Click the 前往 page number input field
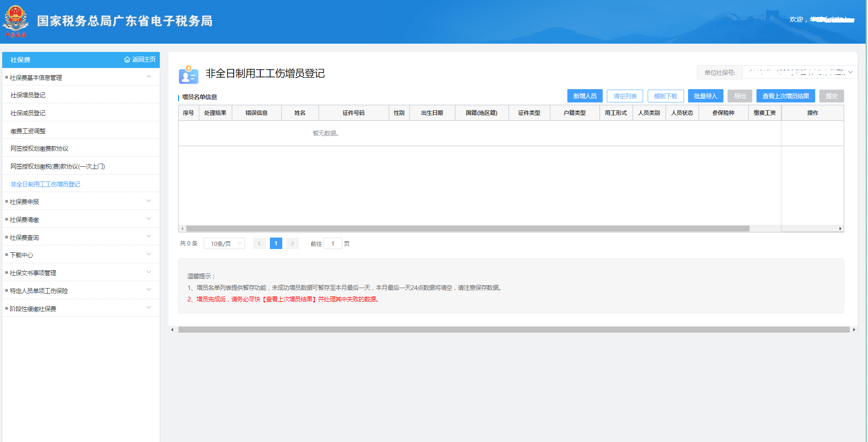868x442 pixels. [x=333, y=244]
